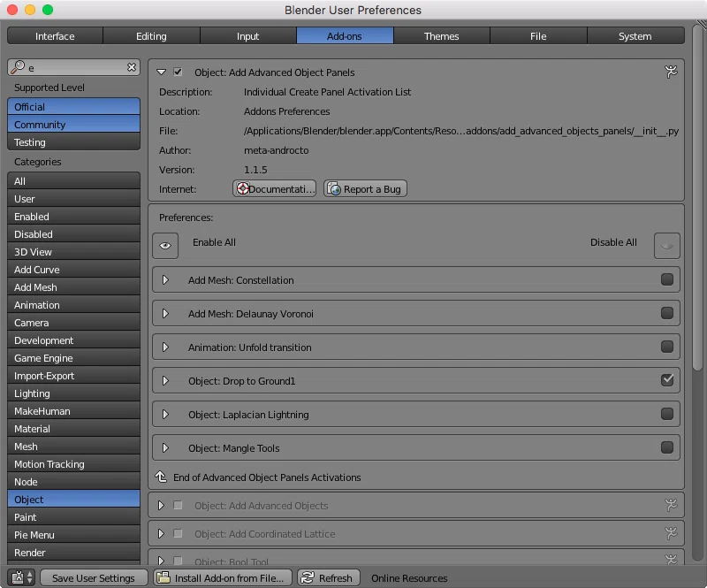The width and height of the screenshot is (707, 588).
Task: Uncheck the Object: Drop to Ground1 checkbox
Action: (x=667, y=380)
